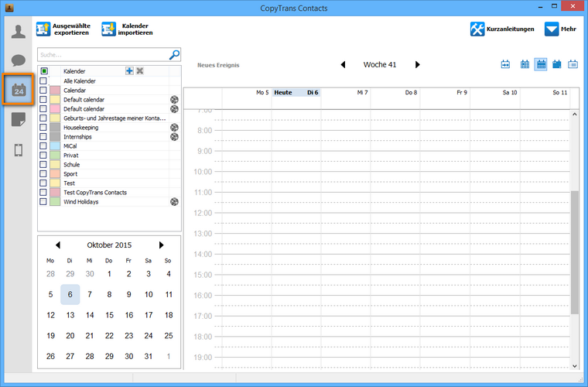Click the search magnifier icon
This screenshot has width=588, height=387.
click(174, 55)
